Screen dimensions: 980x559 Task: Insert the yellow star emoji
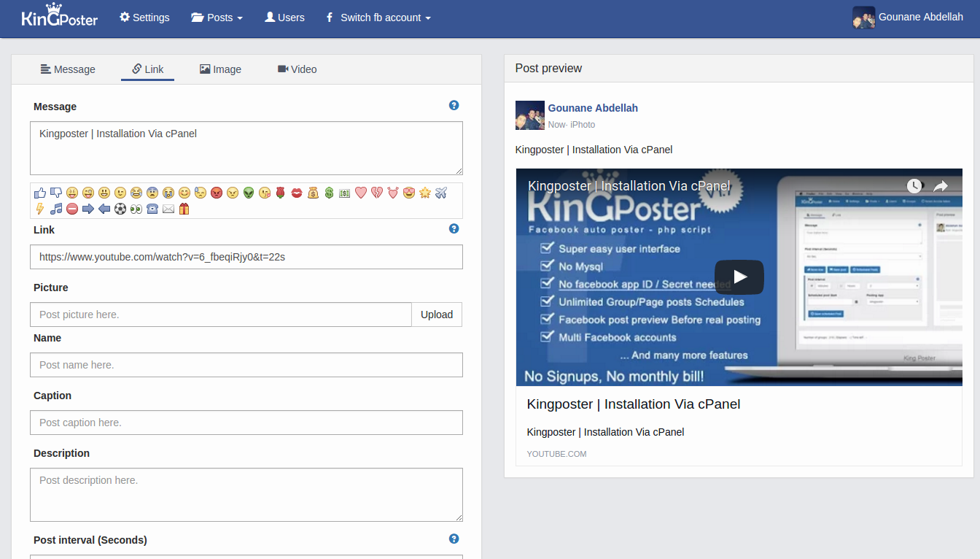[x=425, y=193]
